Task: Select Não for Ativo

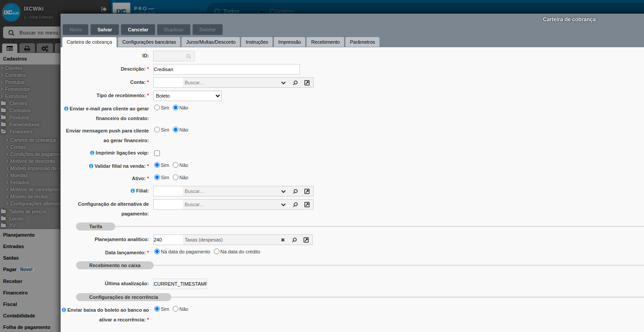Action: pyautogui.click(x=175, y=177)
